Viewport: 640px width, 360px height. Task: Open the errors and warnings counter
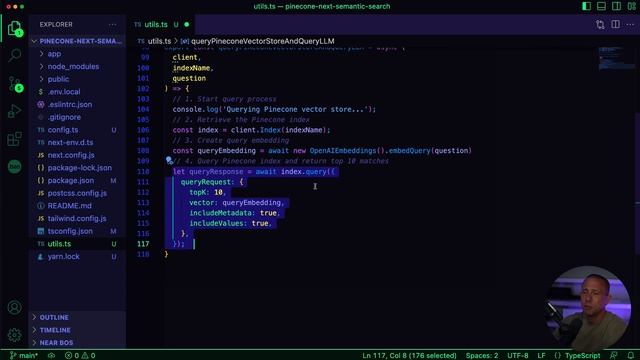[x=80, y=356]
